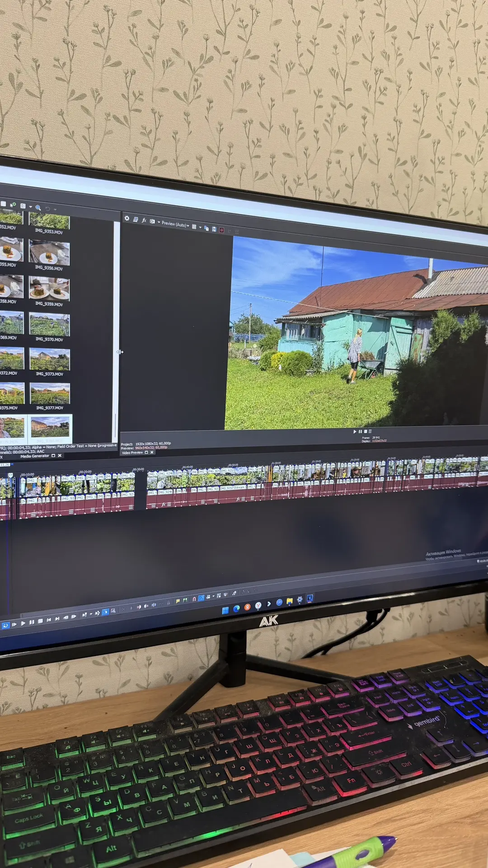Expand the Normal Edit tool dropdown arrow

click(x=91, y=614)
